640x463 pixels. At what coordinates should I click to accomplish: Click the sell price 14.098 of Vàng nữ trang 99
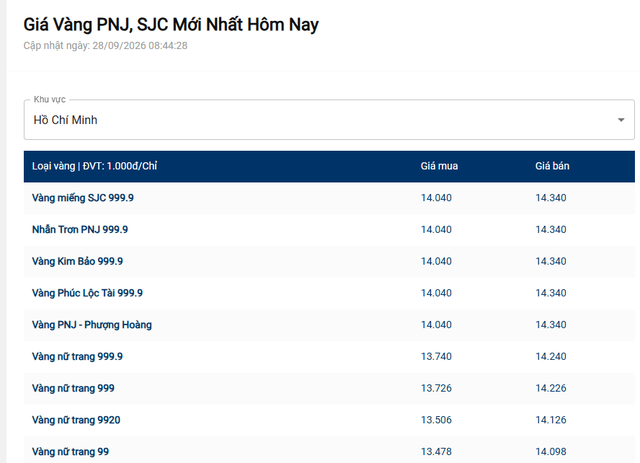click(x=551, y=452)
